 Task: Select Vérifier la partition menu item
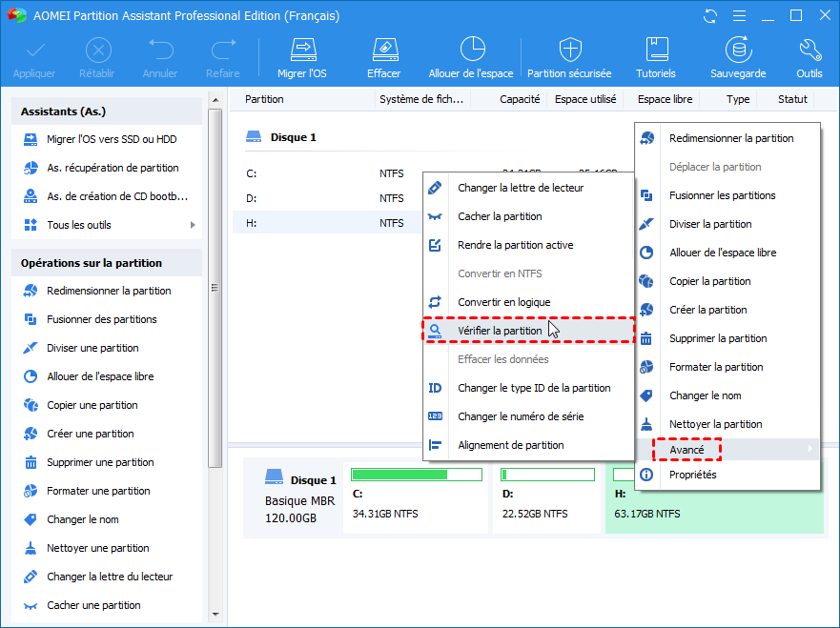pos(529,331)
